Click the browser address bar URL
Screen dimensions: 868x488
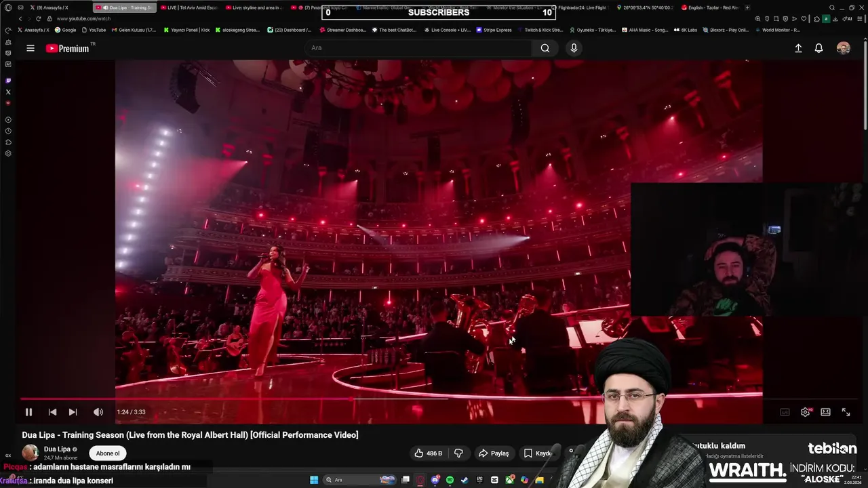84,18
